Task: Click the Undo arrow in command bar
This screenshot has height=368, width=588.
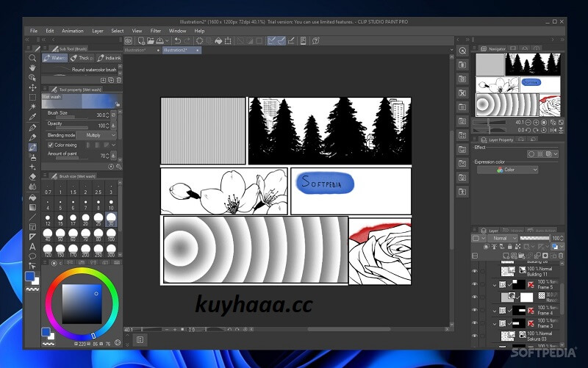Action: pyautogui.click(x=178, y=41)
